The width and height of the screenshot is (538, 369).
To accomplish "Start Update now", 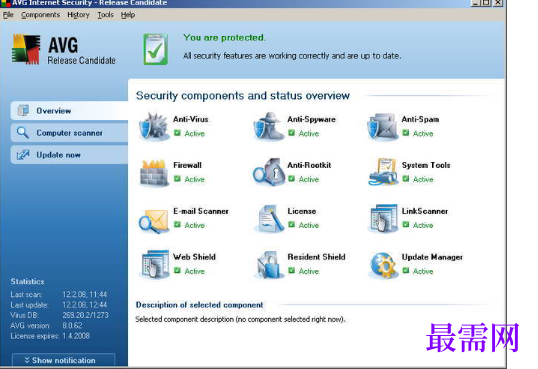I will click(x=70, y=155).
